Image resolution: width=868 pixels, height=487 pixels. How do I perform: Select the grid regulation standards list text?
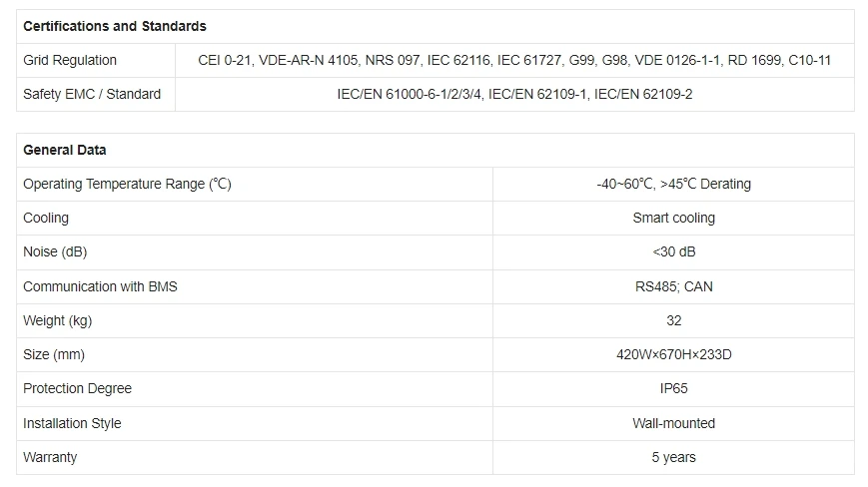tap(514, 60)
